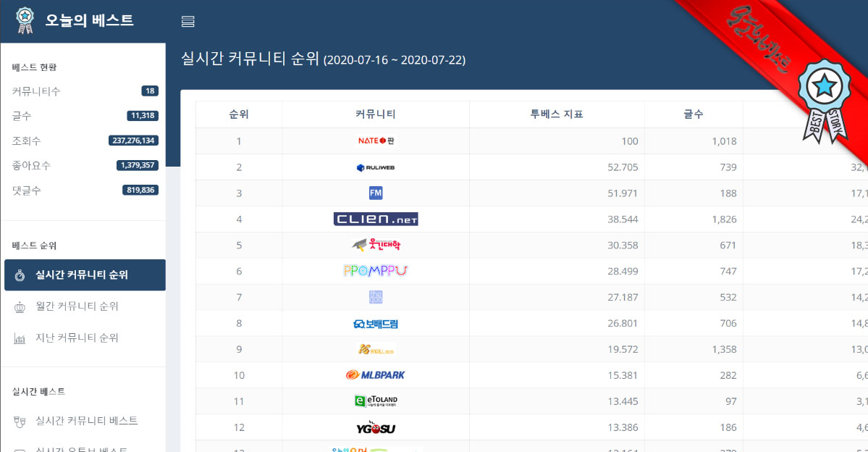Click the 글수 value 1,826
Image resolution: width=868 pixels, height=452 pixels.
pyautogui.click(x=724, y=219)
